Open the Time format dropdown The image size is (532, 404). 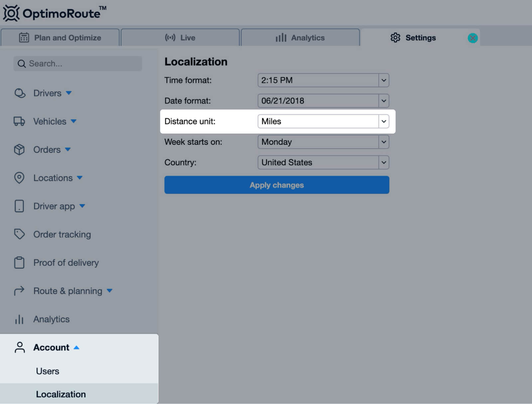[x=323, y=80]
